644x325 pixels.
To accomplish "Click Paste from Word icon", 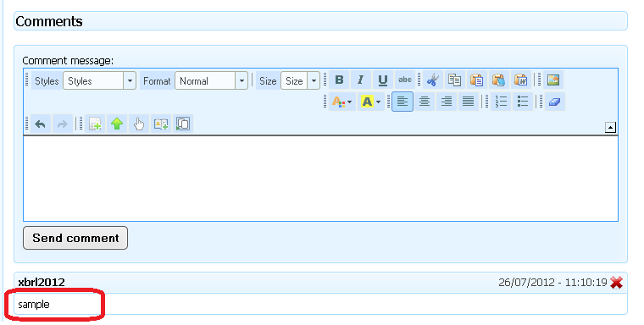I will pyautogui.click(x=521, y=80).
